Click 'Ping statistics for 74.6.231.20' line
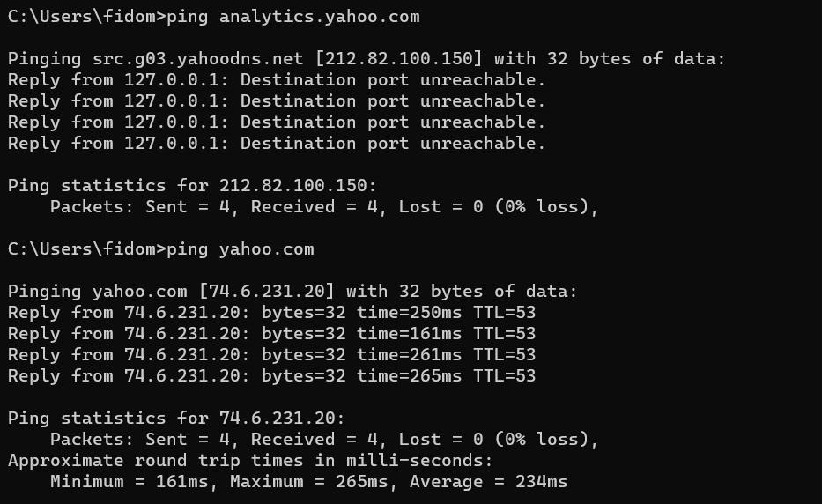 tap(176, 419)
